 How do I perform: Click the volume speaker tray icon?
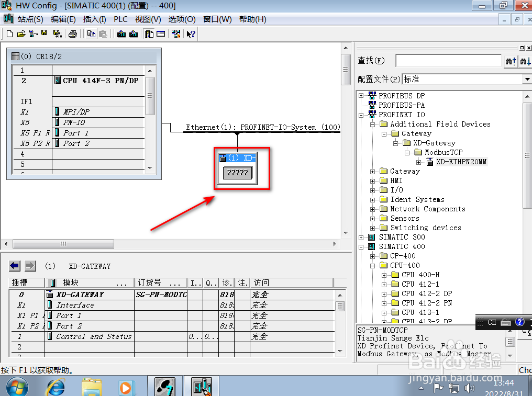tap(469, 388)
